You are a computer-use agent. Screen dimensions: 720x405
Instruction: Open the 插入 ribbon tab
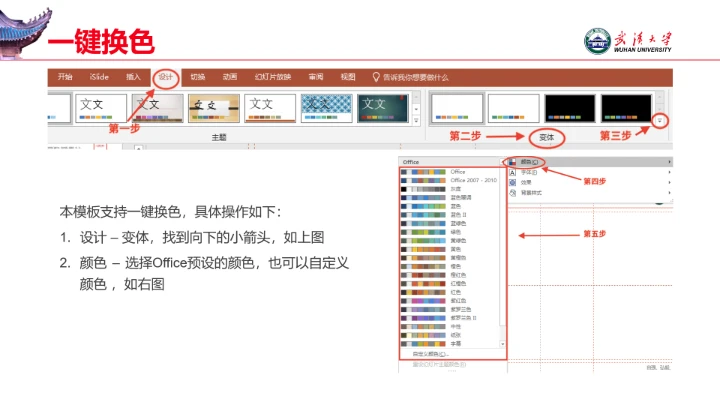[x=133, y=77]
